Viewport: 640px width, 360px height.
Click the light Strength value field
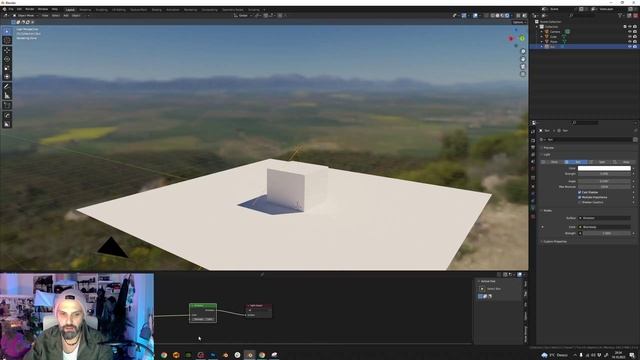pyautogui.click(x=604, y=174)
